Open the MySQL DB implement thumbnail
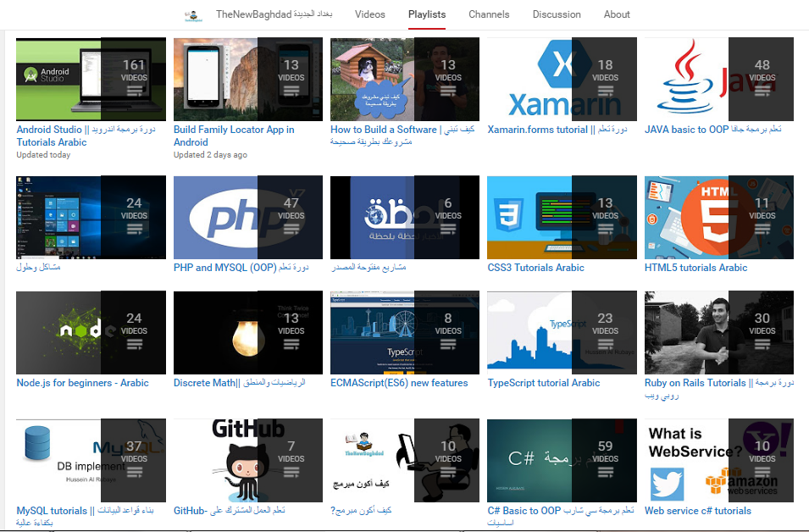Screen dimensions: 809x532 91,460
